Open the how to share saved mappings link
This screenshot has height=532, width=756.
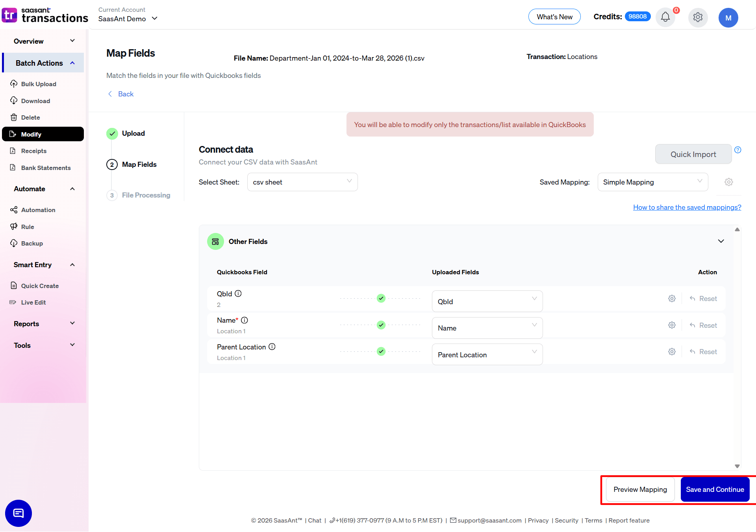[x=687, y=207]
